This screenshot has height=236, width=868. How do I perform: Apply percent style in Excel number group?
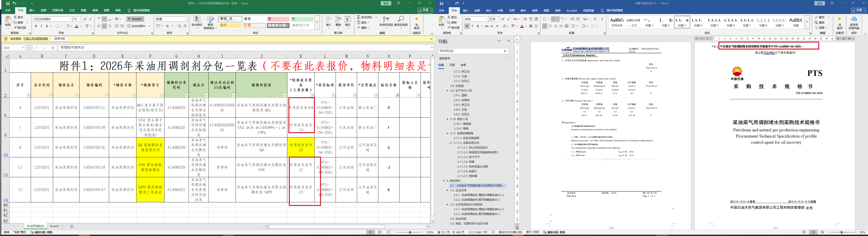coord(167,26)
